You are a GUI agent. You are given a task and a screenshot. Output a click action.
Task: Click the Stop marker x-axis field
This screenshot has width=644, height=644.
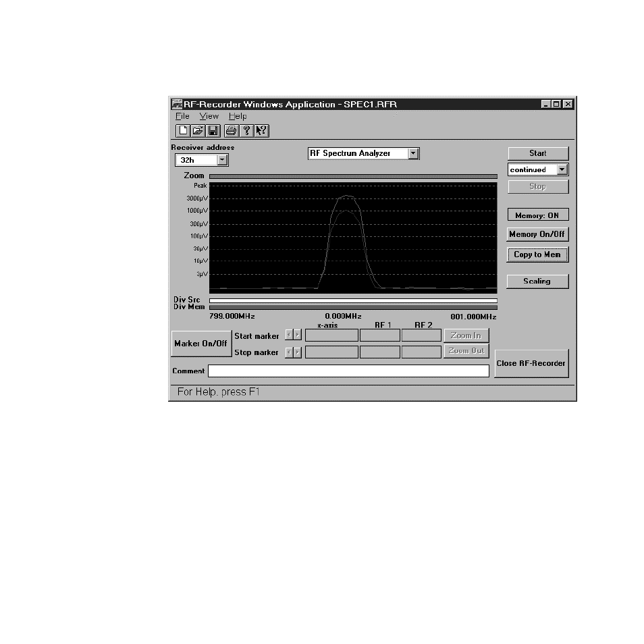click(x=331, y=352)
